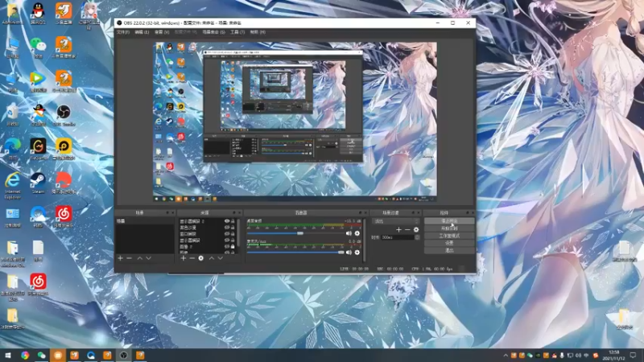Click 开始录制 start recording button
This screenshot has width=644, height=362.
coord(449,228)
